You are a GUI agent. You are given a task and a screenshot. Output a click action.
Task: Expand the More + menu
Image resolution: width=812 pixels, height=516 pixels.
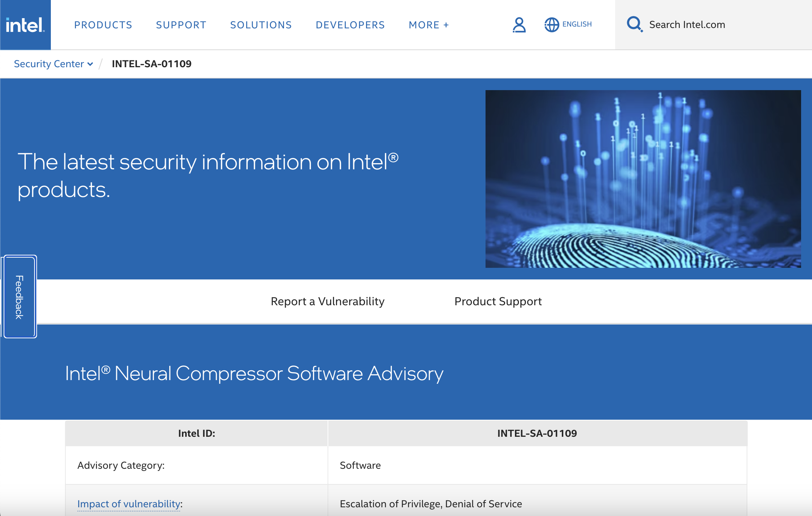click(429, 25)
